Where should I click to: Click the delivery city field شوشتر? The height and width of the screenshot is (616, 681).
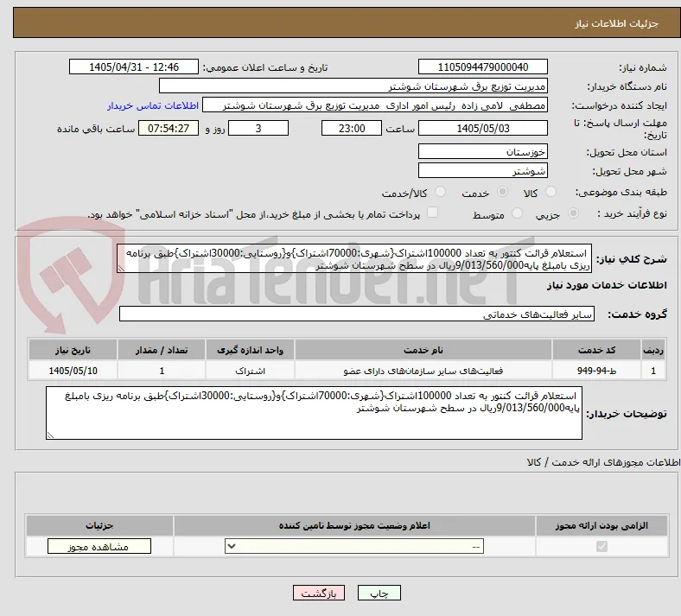[482, 170]
